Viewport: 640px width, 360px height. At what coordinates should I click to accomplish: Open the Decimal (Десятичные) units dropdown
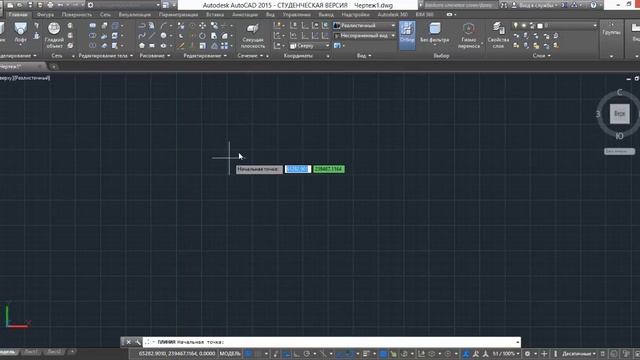[x=578, y=353]
